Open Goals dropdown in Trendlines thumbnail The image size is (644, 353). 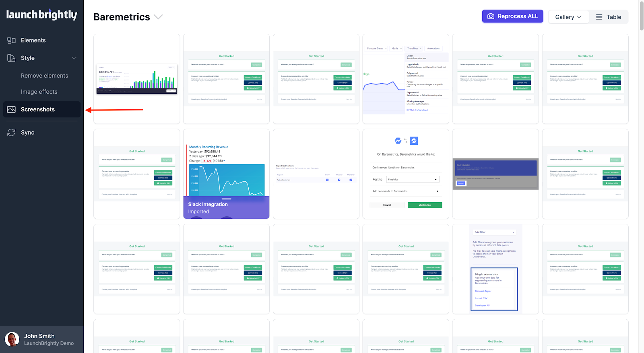tap(397, 48)
